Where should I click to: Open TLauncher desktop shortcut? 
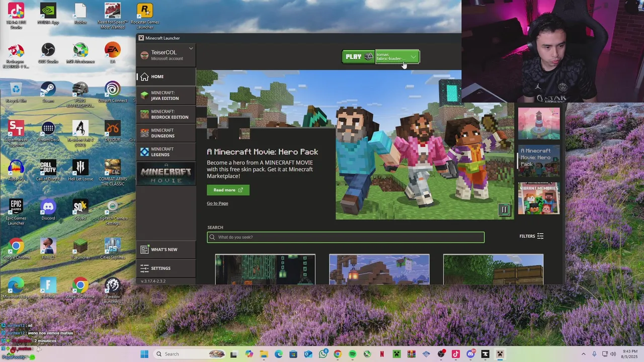pyautogui.click(x=80, y=249)
